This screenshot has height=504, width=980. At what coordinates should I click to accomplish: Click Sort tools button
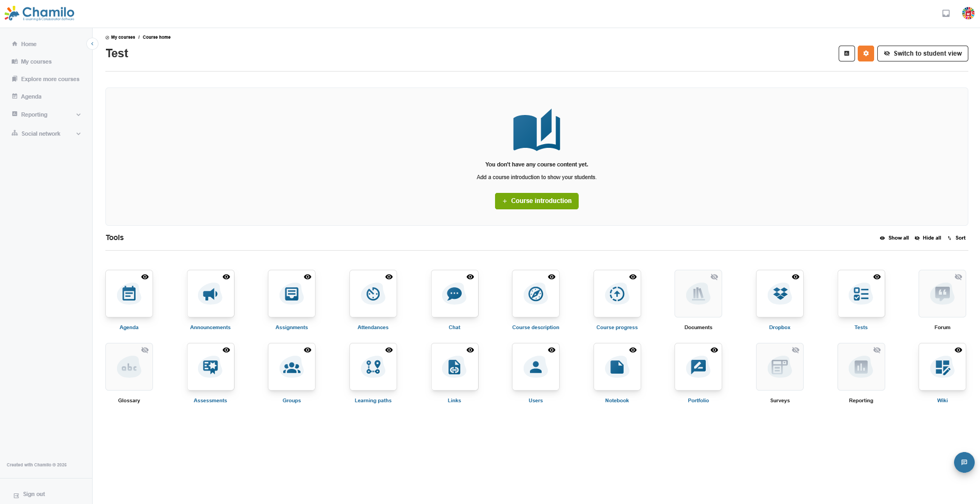click(x=957, y=238)
